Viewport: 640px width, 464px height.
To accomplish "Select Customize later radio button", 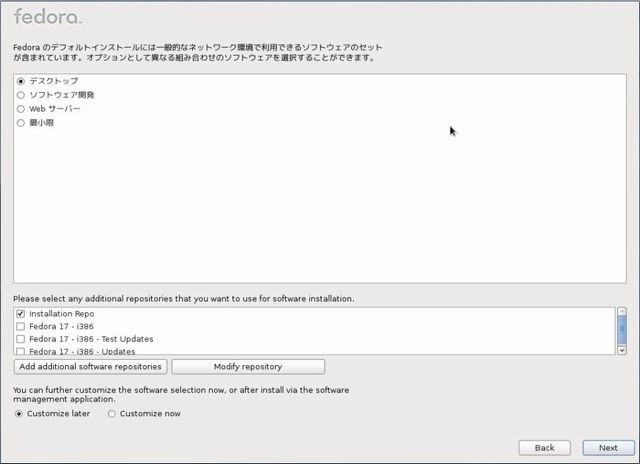I will (x=19, y=414).
